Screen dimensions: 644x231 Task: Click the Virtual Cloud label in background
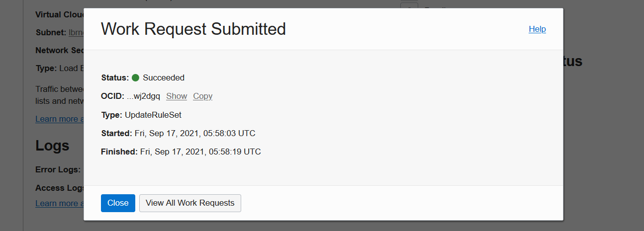pyautogui.click(x=59, y=14)
